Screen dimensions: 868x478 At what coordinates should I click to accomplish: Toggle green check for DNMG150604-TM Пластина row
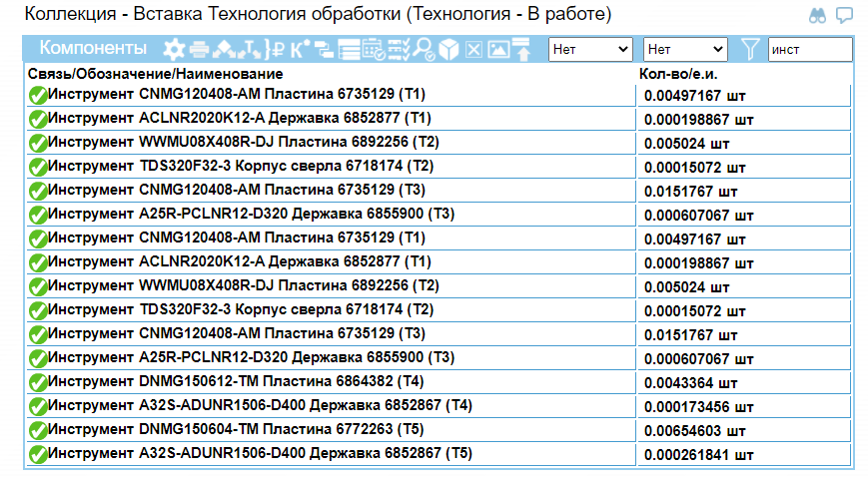click(38, 430)
